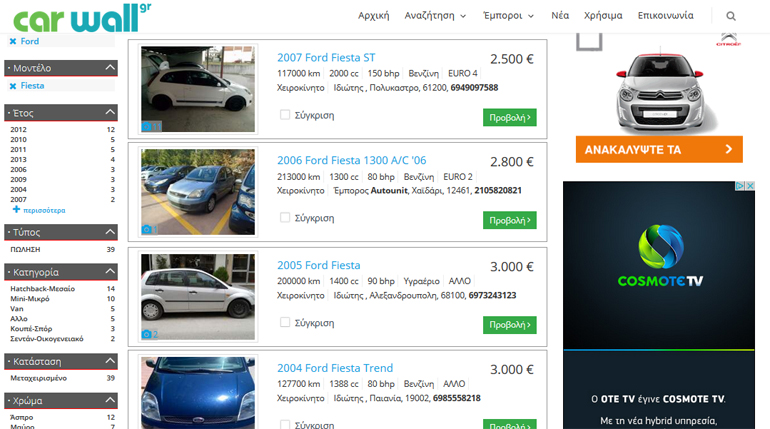This screenshot has width=770, height=429.
Task: Collapse the Κατάσταση filter panel
Action: click(x=110, y=361)
